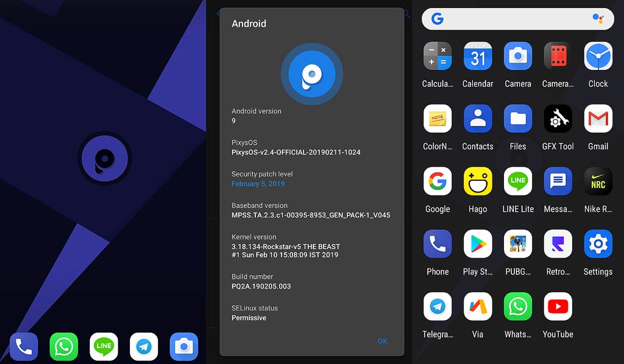Open the Settings app
This screenshot has height=364, width=624.
coord(598,243)
